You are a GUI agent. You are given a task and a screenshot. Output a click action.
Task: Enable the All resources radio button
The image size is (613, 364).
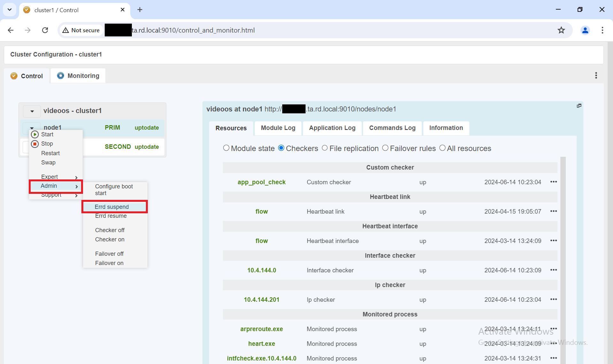pyautogui.click(x=442, y=148)
